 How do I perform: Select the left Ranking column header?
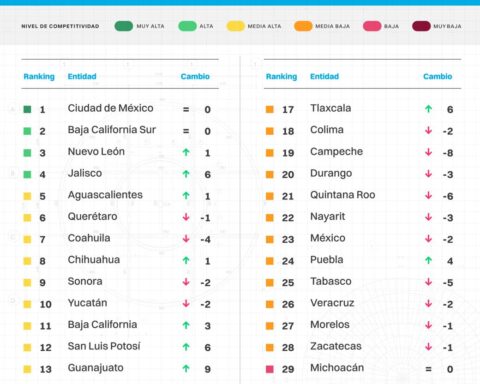(x=39, y=77)
